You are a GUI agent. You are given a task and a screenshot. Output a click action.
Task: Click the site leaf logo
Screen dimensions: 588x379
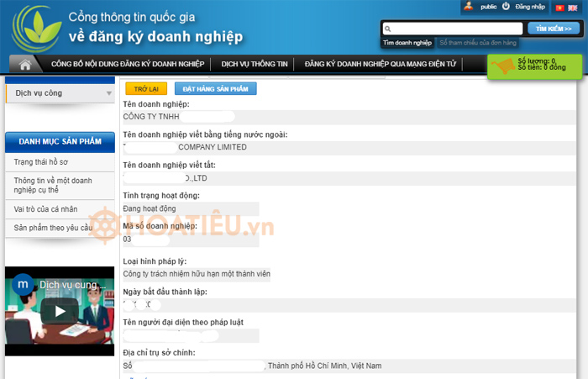pos(35,29)
